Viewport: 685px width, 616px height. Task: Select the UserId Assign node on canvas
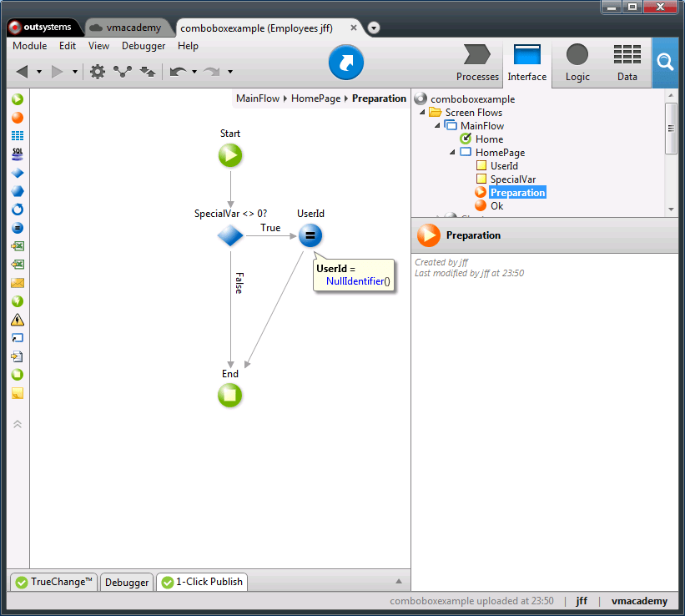[310, 235]
